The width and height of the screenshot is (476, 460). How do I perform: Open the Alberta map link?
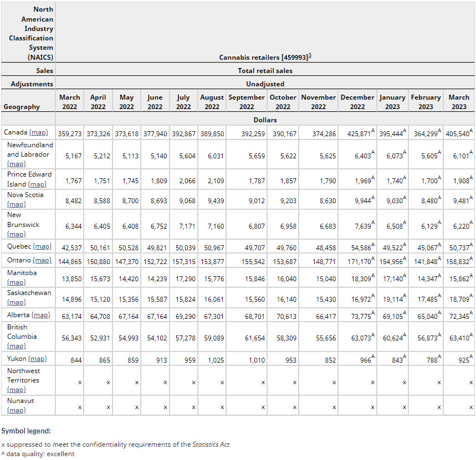click(x=40, y=315)
